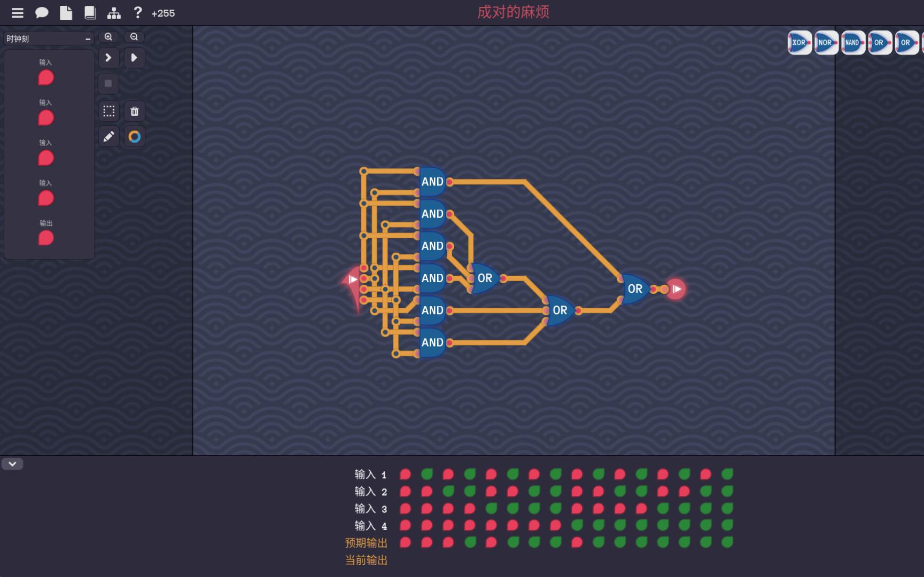This screenshot has width=924, height=577.
Task: Activate the dotted rectangle selection tool
Action: tap(109, 111)
